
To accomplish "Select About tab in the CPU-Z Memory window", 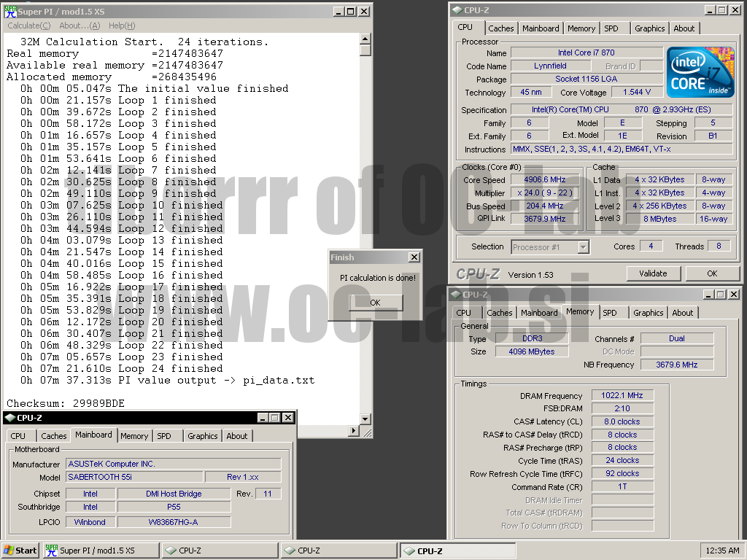I will tap(682, 313).
